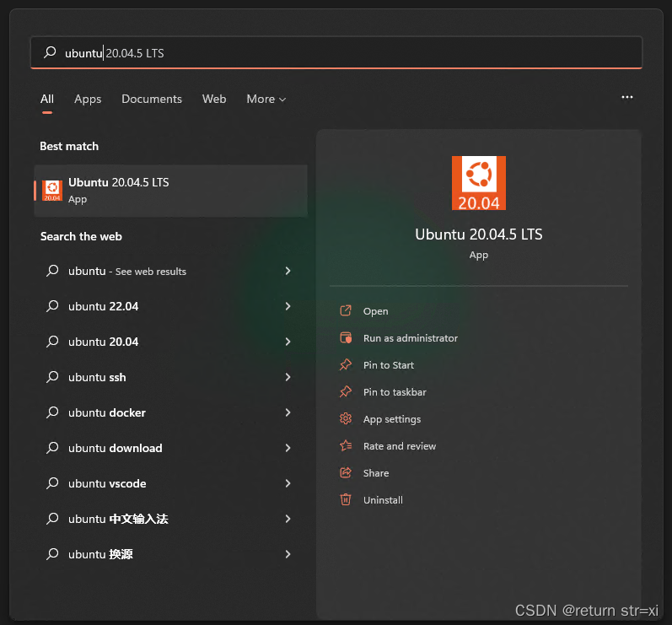Viewport: 672px width, 625px height.
Task: Open the More filter dropdown
Action: [266, 99]
